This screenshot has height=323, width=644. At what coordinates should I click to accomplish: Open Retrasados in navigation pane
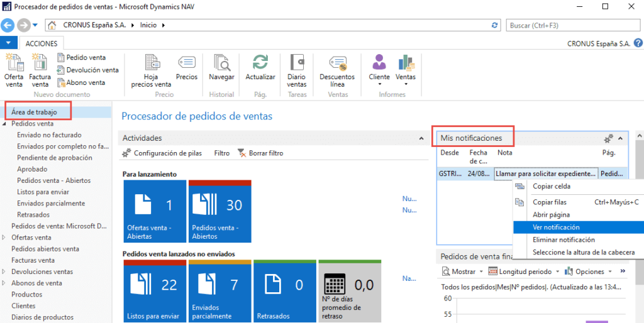[33, 215]
